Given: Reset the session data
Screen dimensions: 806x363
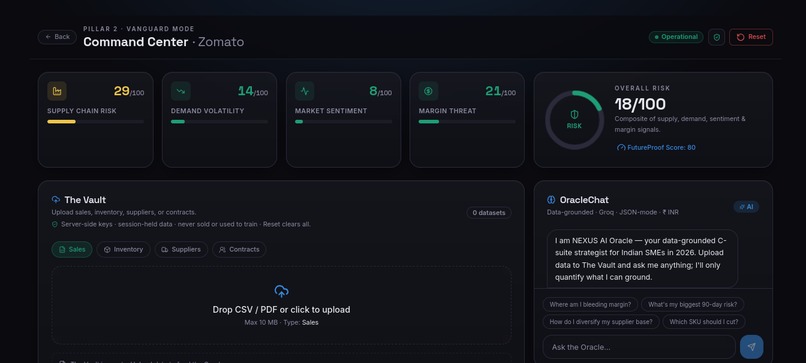Looking at the screenshot, I should coord(750,37).
